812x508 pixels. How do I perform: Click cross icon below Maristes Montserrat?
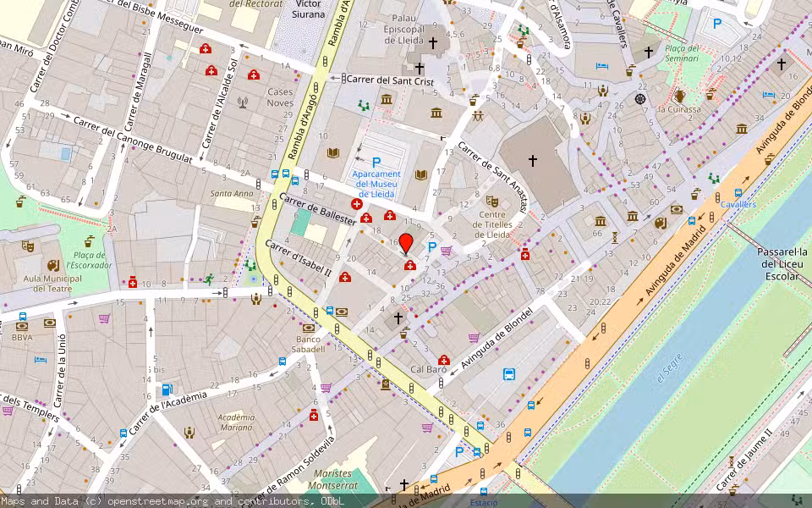(404, 484)
